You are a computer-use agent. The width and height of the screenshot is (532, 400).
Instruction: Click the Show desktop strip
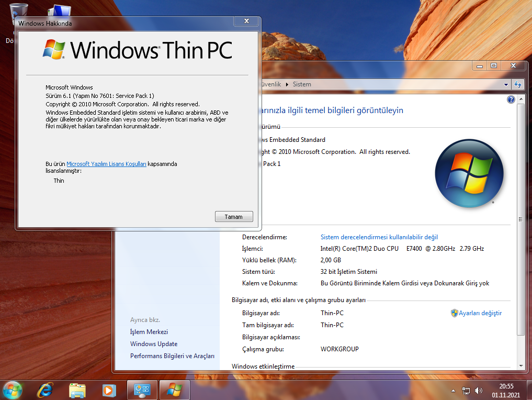529,390
